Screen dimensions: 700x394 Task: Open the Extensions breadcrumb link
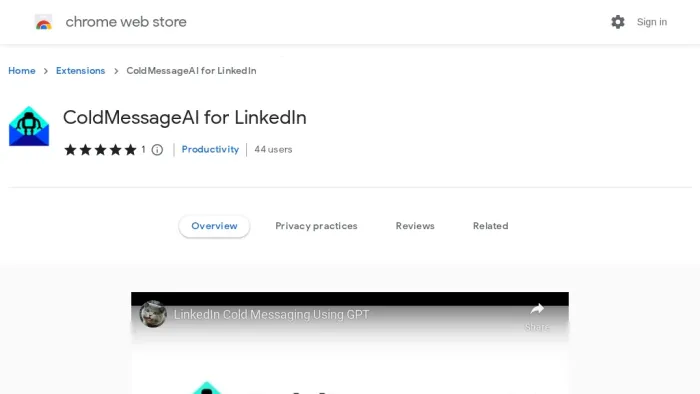pyautogui.click(x=80, y=71)
